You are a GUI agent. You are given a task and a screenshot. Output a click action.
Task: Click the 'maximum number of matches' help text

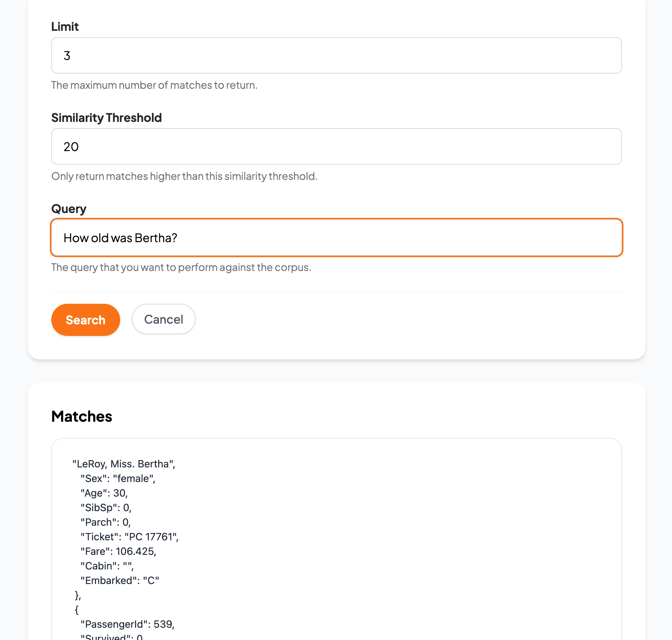pos(154,85)
